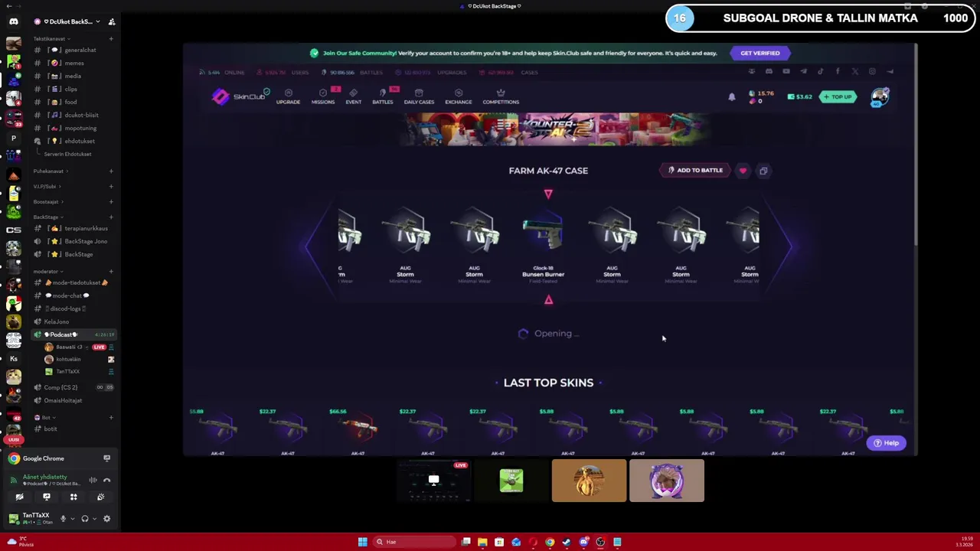Open activities launcher in voice panel
The image size is (980, 551).
coord(73,497)
